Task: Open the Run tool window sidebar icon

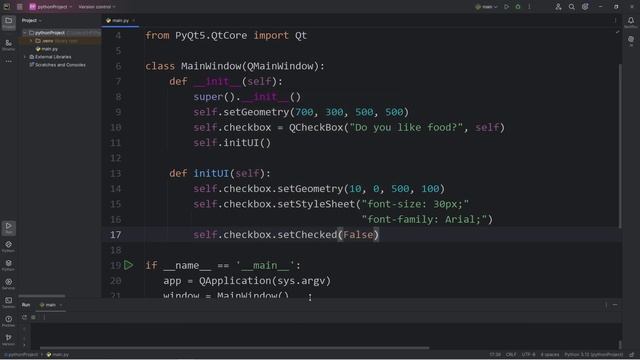Action: pyautogui.click(x=9, y=228)
